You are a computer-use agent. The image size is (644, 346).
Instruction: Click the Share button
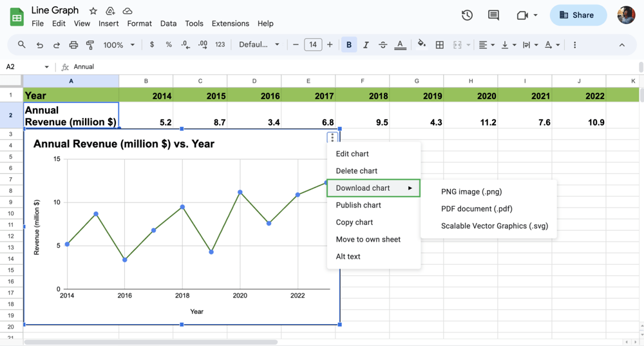(x=578, y=15)
